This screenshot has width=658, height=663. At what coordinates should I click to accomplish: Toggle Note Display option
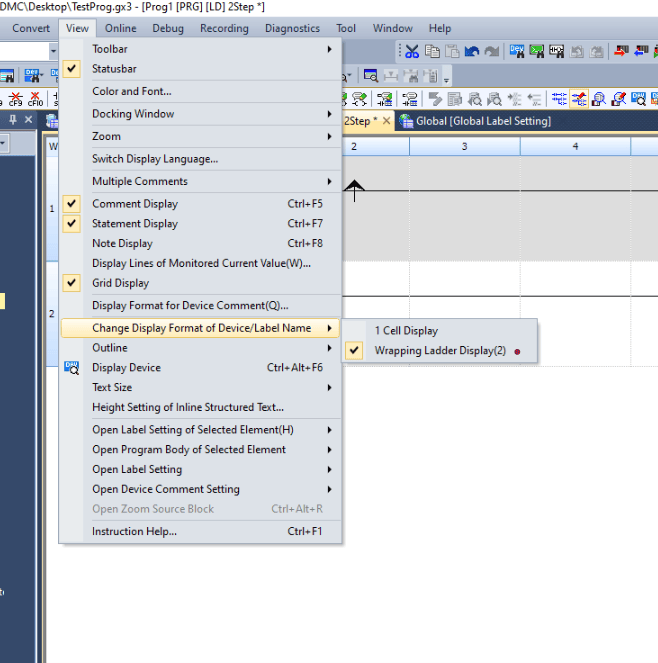[200, 244]
